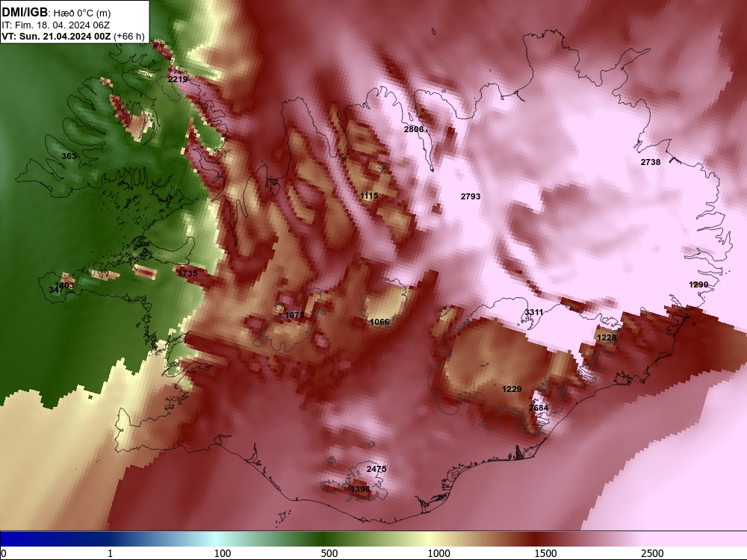Click the 100 label on color scale

[223, 553]
